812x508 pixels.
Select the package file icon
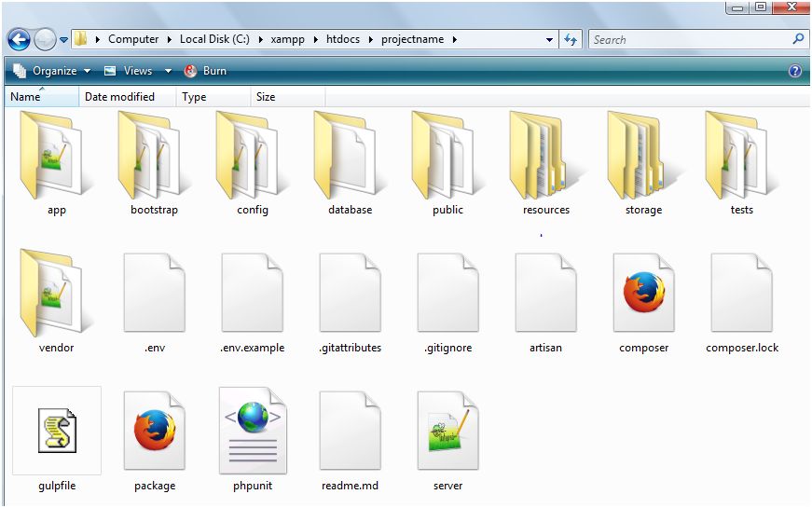pyautogui.click(x=155, y=431)
